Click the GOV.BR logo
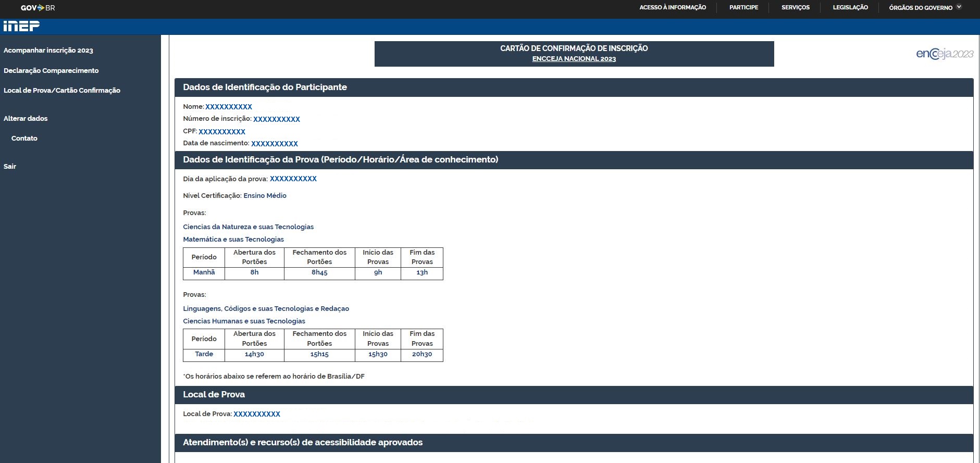 [x=38, y=8]
